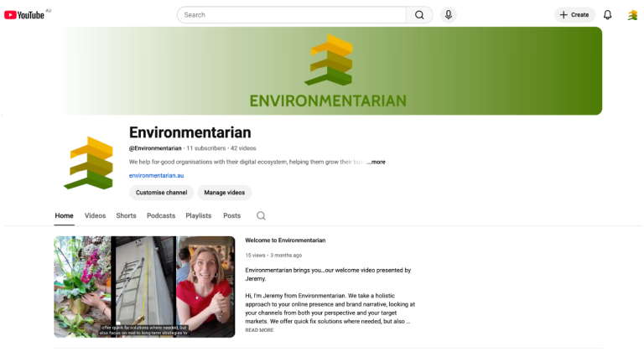
Task: Select the Home tab
Action: pyautogui.click(x=64, y=215)
